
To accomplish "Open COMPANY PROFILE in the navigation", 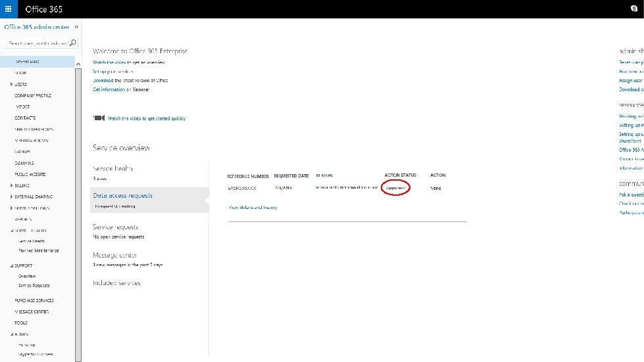I will [33, 95].
